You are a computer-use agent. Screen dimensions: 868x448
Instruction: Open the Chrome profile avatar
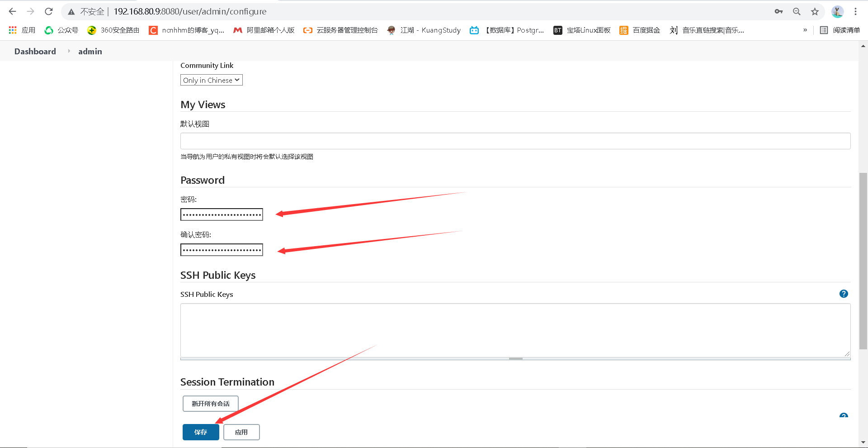click(x=837, y=11)
